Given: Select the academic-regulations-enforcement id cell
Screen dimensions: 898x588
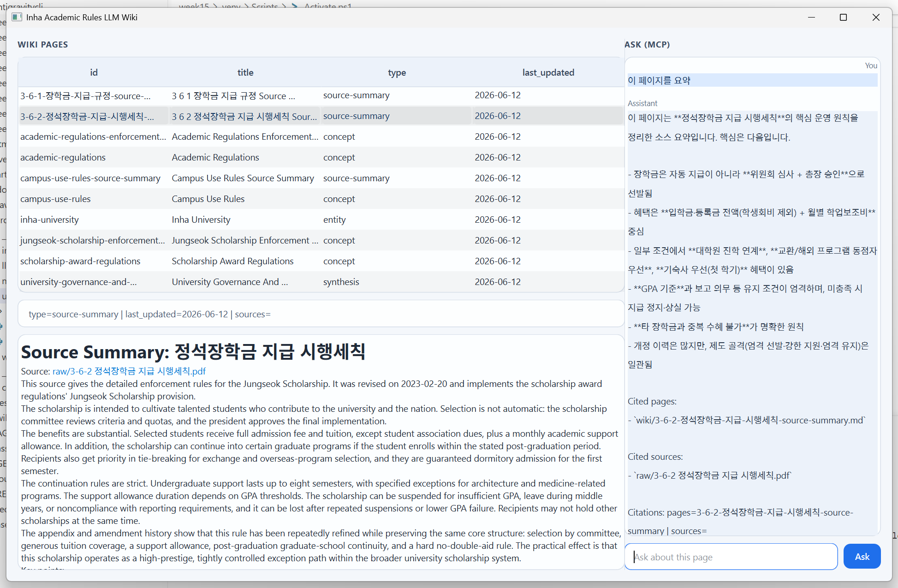Looking at the screenshot, I should 93,137.
